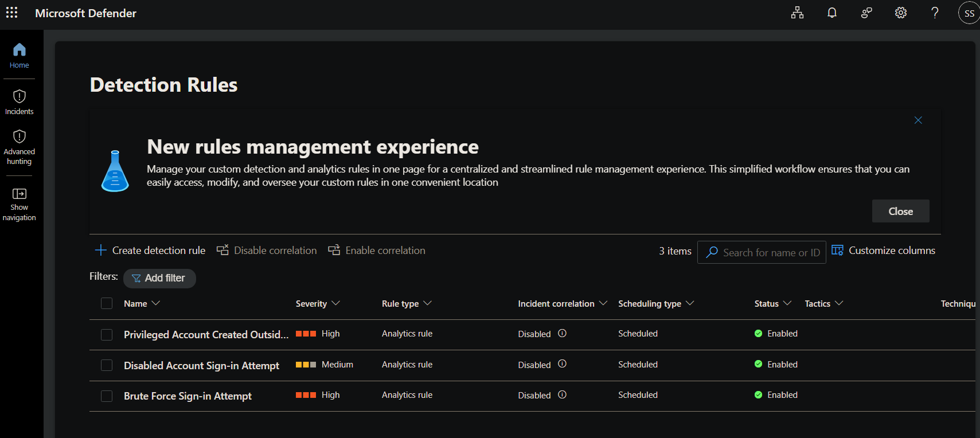
Task: Open the SS account avatar
Action: (969, 13)
